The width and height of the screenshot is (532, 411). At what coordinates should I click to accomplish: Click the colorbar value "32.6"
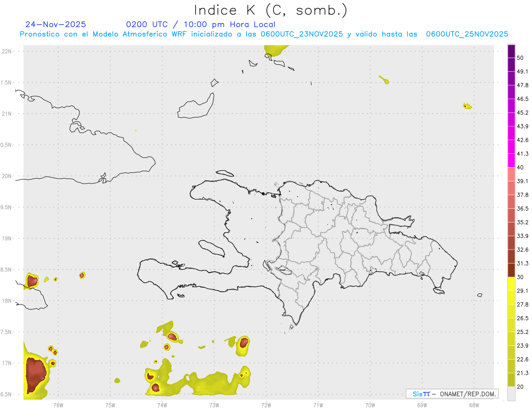[x=523, y=250]
